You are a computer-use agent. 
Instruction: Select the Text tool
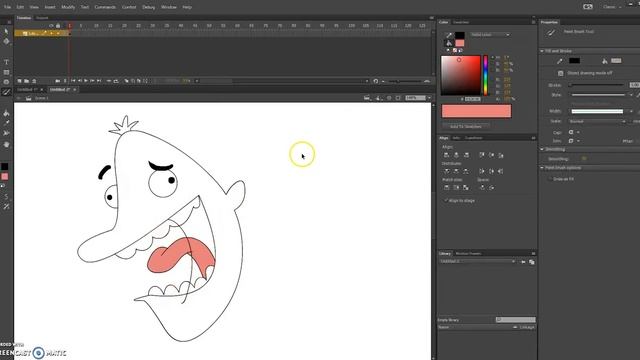6,62
